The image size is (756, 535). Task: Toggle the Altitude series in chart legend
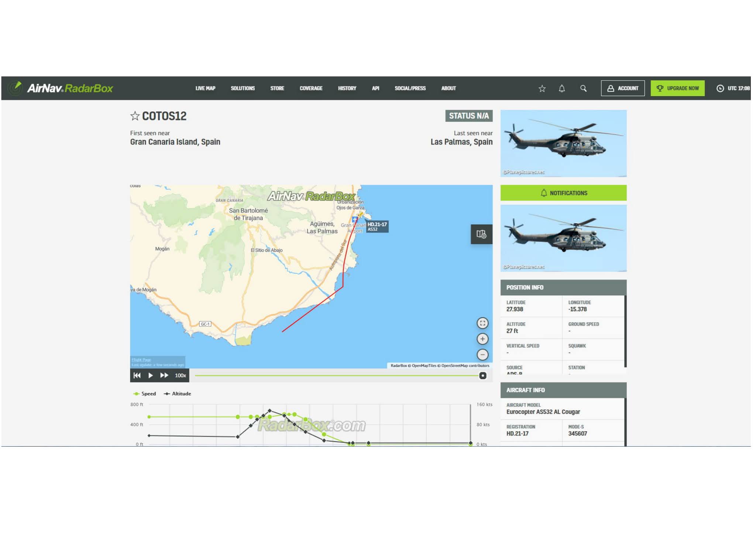(178, 393)
